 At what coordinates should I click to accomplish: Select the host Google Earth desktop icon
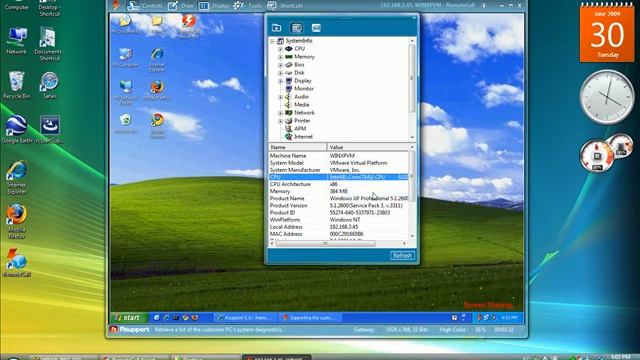[x=16, y=129]
